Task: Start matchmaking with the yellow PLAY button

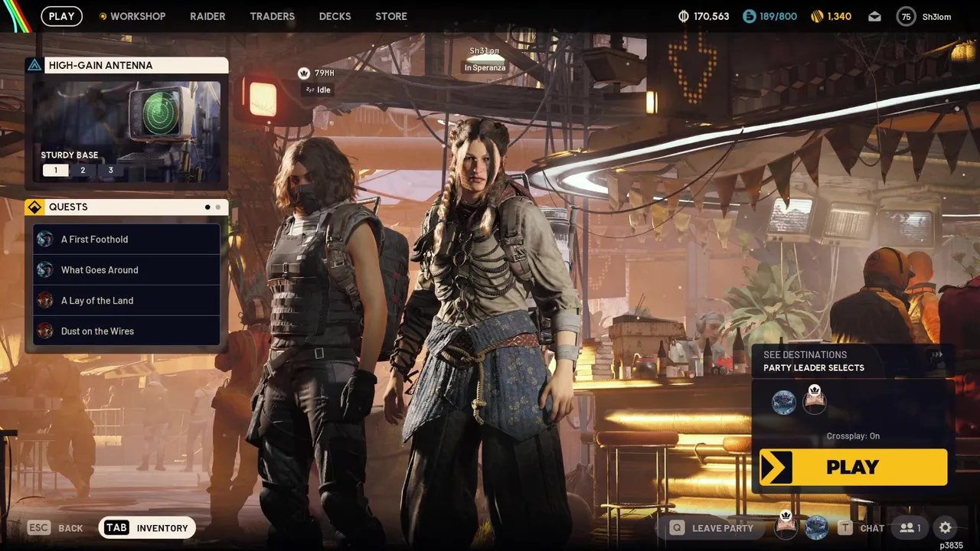Action: (853, 467)
